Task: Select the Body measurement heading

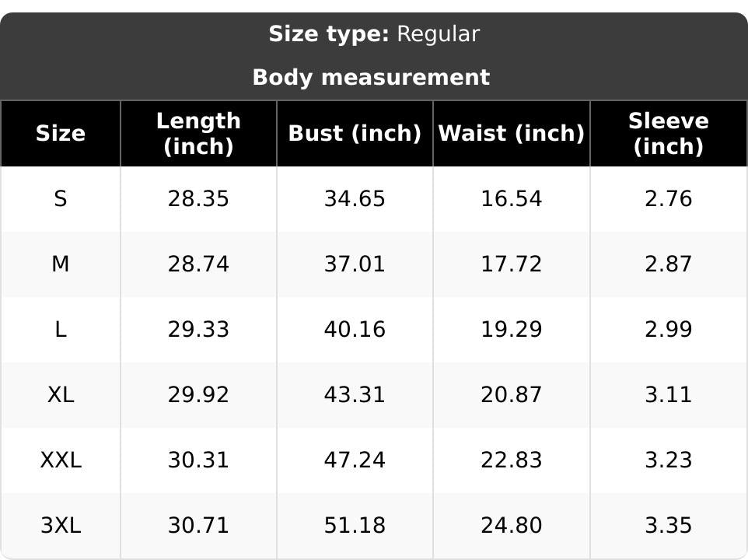Action: click(371, 77)
